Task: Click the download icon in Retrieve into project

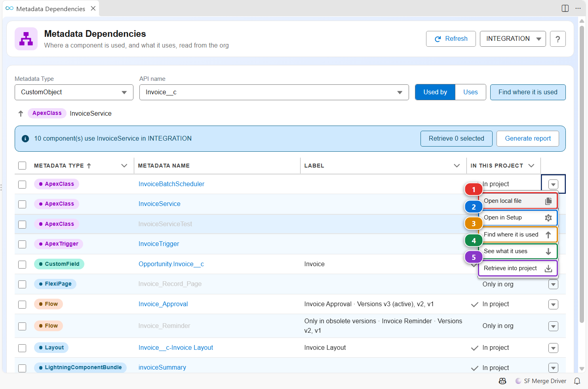Action: click(548, 269)
